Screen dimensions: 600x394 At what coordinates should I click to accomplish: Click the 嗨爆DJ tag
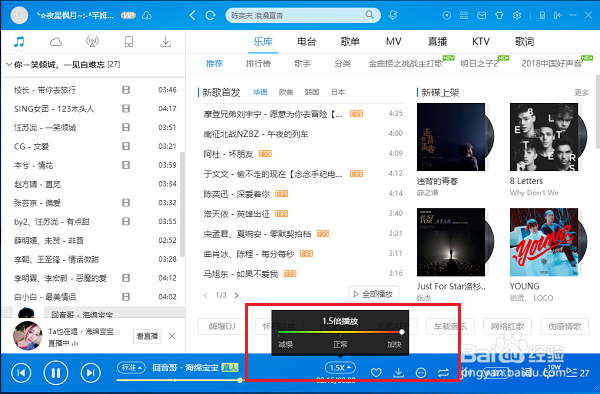[222, 326]
